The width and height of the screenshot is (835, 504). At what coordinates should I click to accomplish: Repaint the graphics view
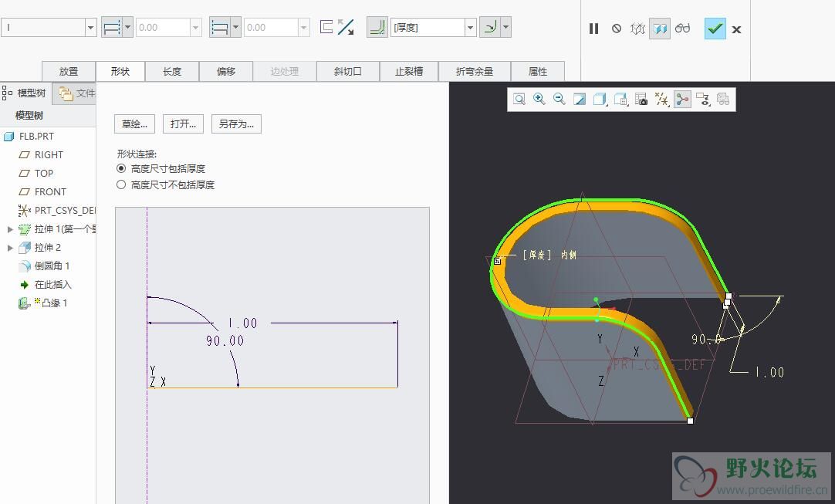pyautogui.click(x=580, y=99)
